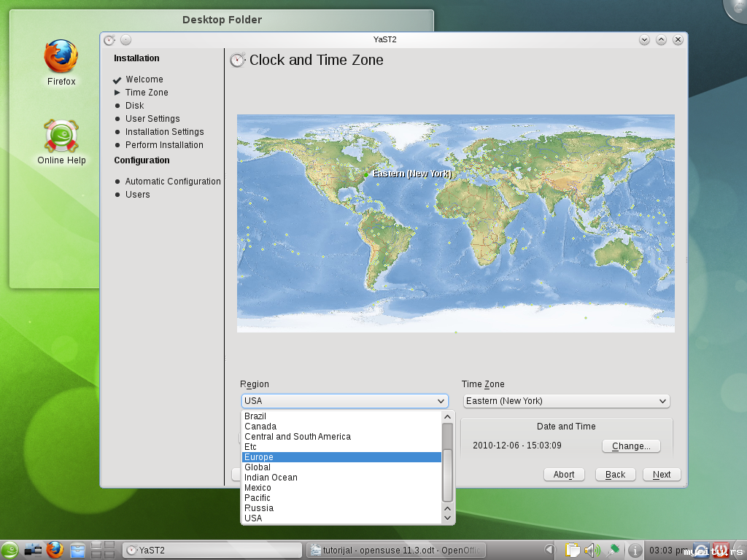
Task: Launch Firefox from the taskbar panel
Action: pyautogui.click(x=55, y=550)
